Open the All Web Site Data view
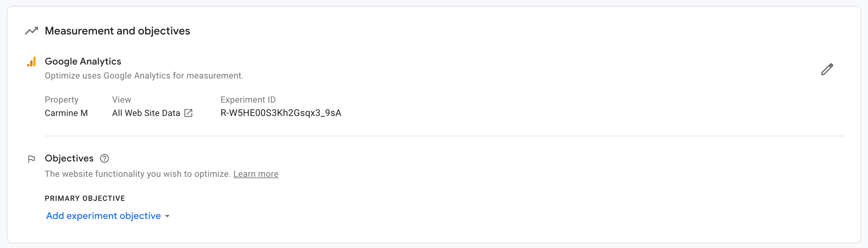This screenshot has width=868, height=248. pos(146,113)
